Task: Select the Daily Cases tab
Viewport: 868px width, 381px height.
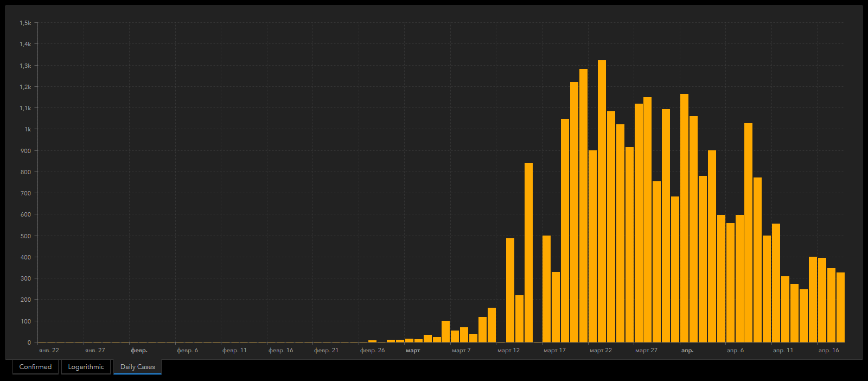Action: pyautogui.click(x=137, y=367)
